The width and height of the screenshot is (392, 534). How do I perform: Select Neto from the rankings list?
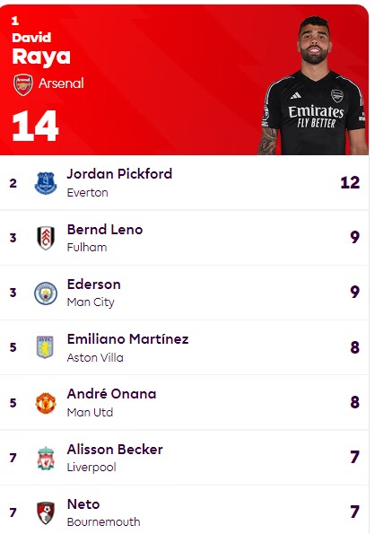coord(83,504)
